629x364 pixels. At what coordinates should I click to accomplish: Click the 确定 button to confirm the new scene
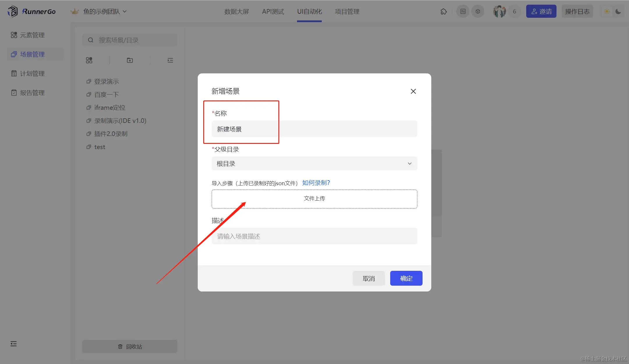point(406,278)
